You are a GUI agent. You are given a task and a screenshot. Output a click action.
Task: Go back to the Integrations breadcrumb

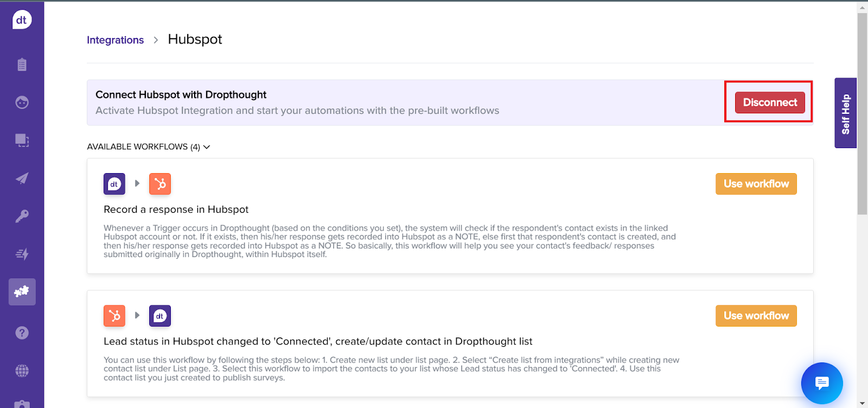point(115,40)
